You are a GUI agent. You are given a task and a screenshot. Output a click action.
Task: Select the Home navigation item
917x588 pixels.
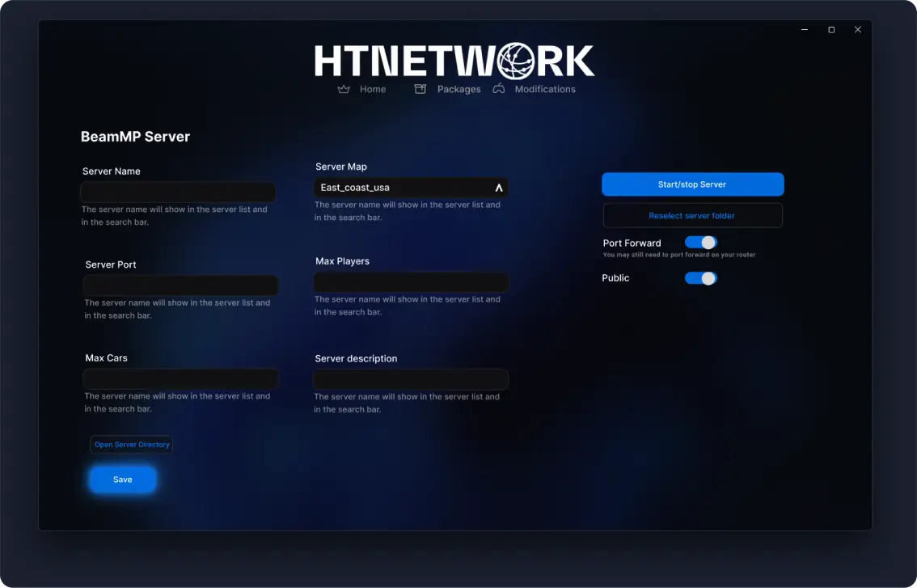click(373, 89)
